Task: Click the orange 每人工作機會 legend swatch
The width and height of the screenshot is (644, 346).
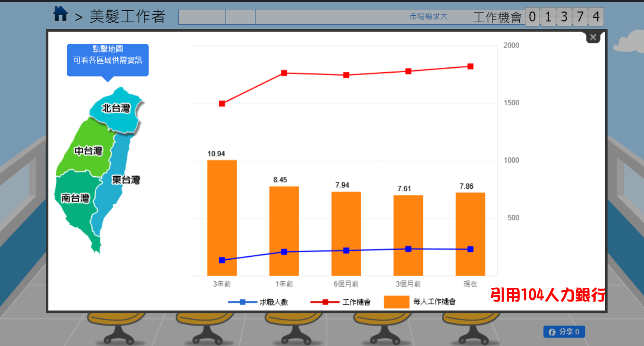Action: pyautogui.click(x=397, y=302)
